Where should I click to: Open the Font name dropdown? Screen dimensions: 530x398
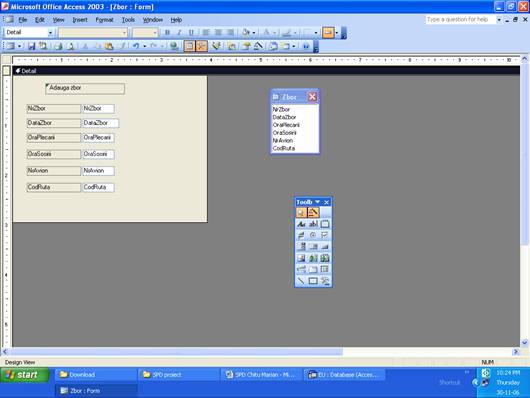[93, 32]
